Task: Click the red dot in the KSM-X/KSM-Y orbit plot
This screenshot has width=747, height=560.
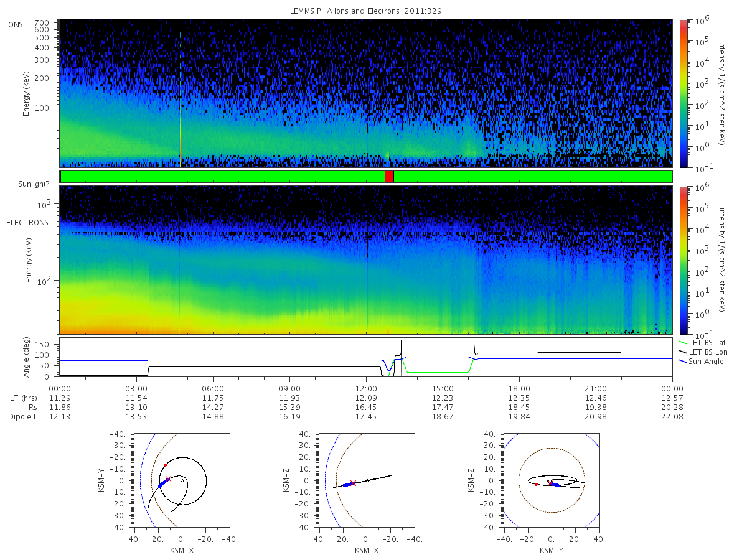Action: point(166,465)
